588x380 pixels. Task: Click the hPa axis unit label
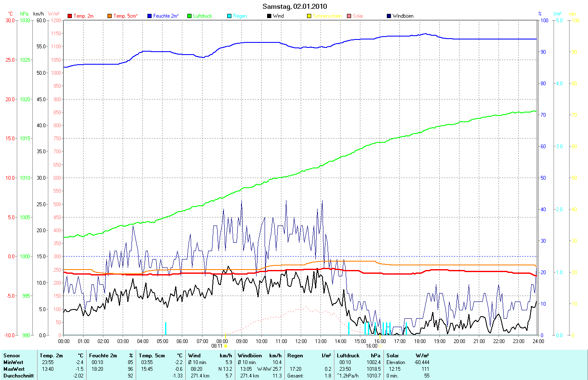click(x=24, y=14)
